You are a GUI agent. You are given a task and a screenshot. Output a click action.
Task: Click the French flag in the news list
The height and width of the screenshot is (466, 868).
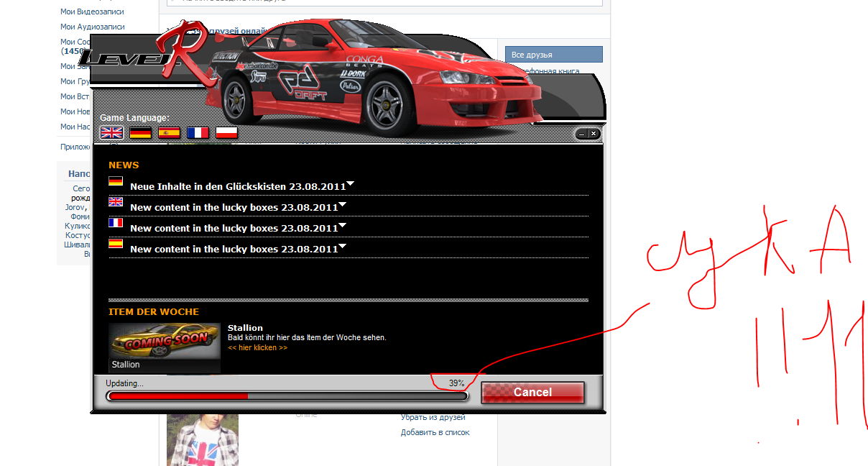(x=116, y=223)
